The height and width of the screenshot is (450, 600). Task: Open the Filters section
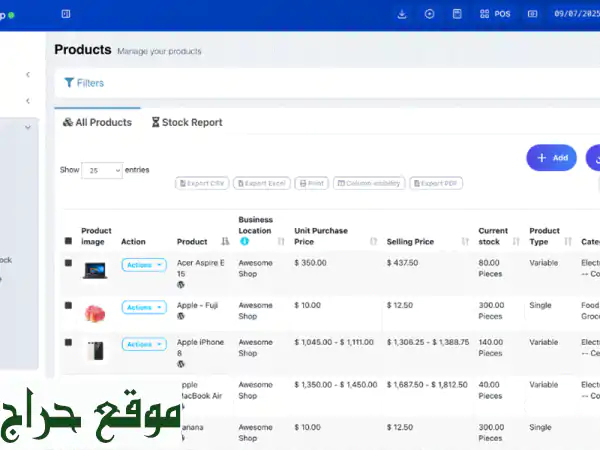[x=84, y=83]
